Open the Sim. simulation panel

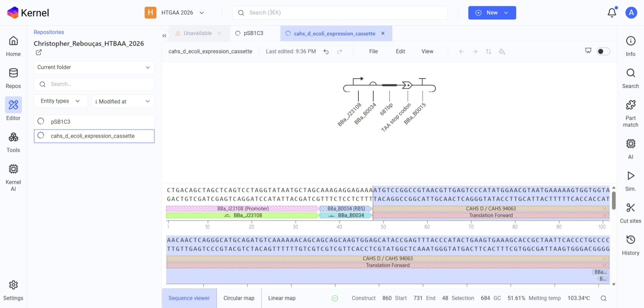(630, 181)
